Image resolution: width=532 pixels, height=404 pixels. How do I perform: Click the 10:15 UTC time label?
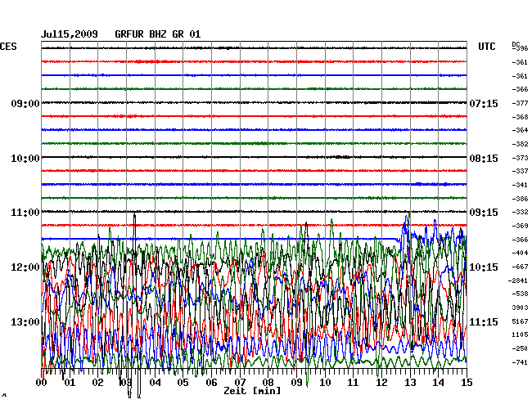pyautogui.click(x=484, y=267)
